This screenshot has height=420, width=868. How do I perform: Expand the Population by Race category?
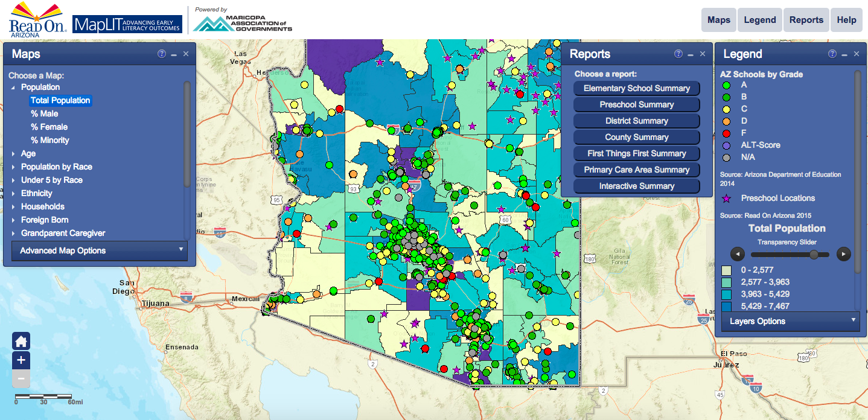pyautogui.click(x=13, y=167)
